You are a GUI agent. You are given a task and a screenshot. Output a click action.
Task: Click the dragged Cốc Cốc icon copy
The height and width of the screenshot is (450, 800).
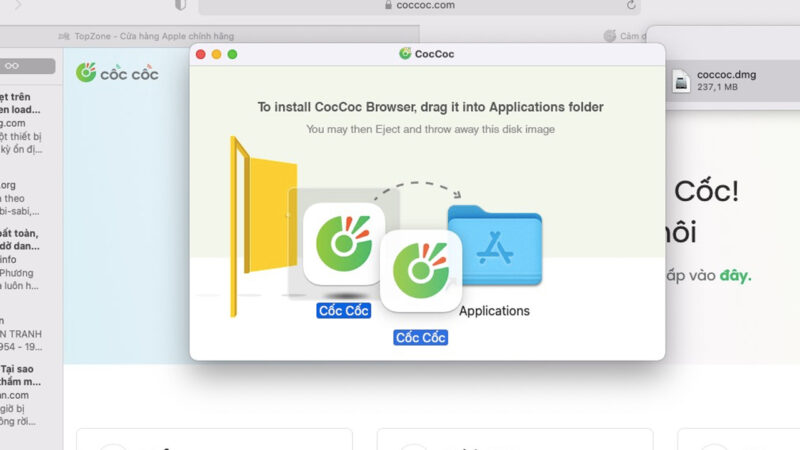pos(420,272)
